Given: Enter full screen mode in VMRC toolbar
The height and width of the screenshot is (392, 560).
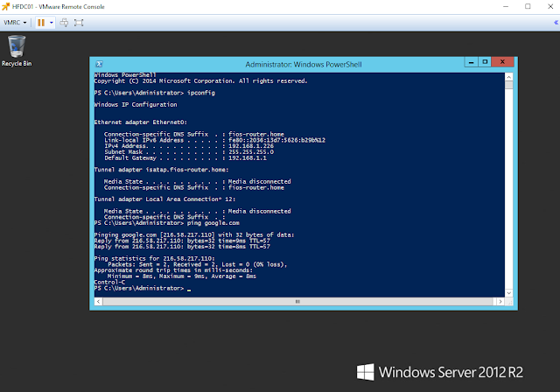Looking at the screenshot, I should 79,23.
